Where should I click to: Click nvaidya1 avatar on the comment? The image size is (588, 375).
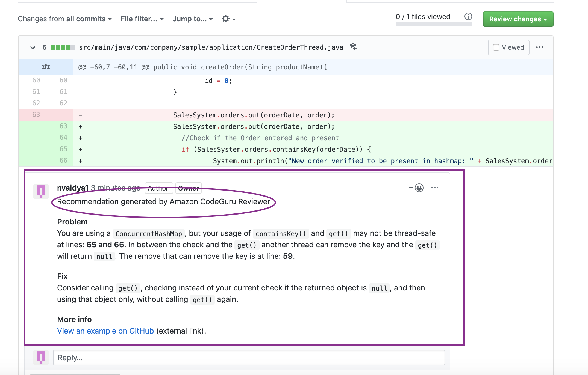coord(41,191)
